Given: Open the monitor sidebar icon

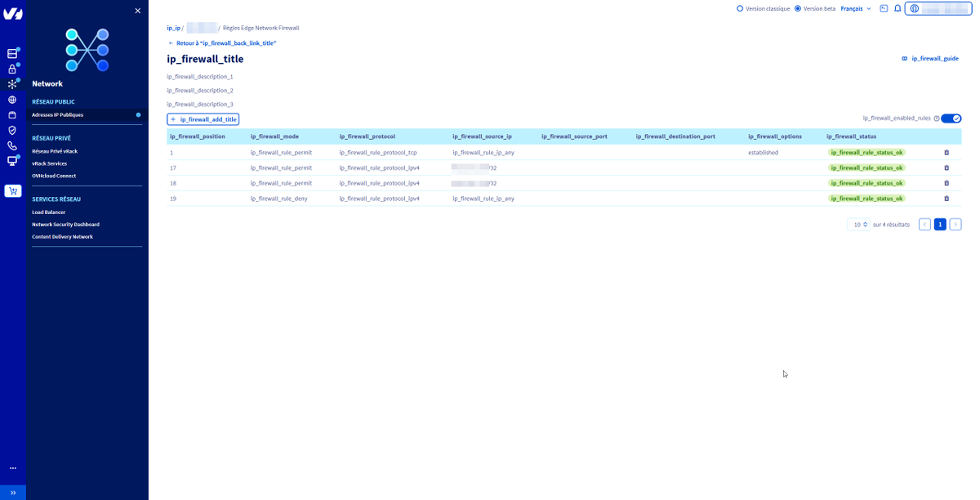Looking at the screenshot, I should (x=12, y=161).
